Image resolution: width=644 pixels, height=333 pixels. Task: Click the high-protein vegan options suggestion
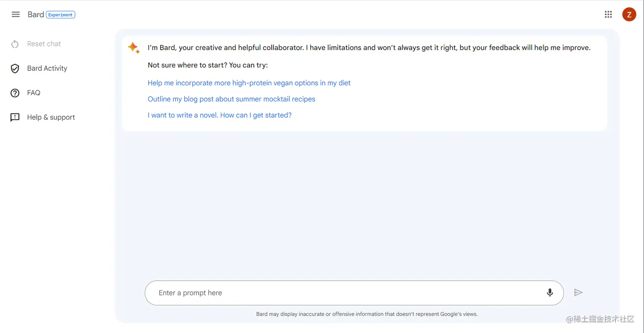click(x=249, y=83)
